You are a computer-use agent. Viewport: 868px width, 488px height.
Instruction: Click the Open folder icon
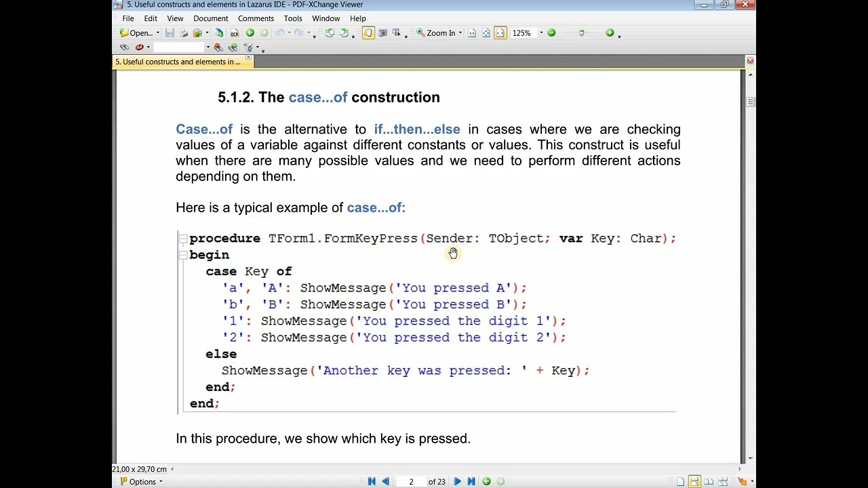pyautogui.click(x=123, y=33)
